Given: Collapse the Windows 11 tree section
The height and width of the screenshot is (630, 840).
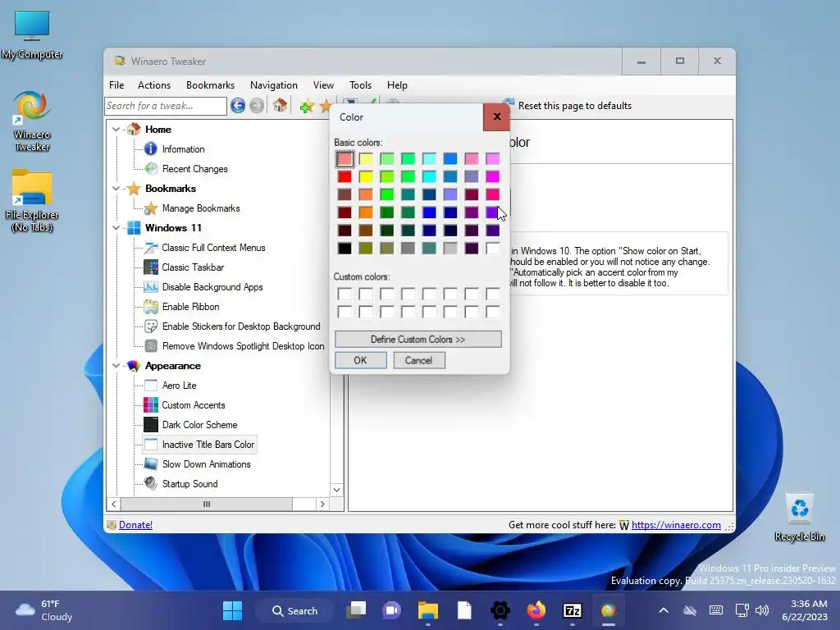Looking at the screenshot, I should (116, 228).
